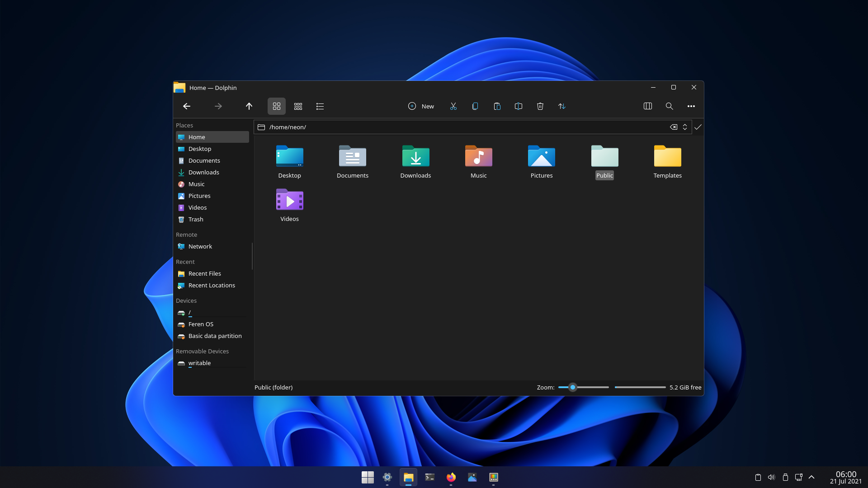Open the Feren OS device
Image resolution: width=868 pixels, height=488 pixels.
click(x=212, y=324)
